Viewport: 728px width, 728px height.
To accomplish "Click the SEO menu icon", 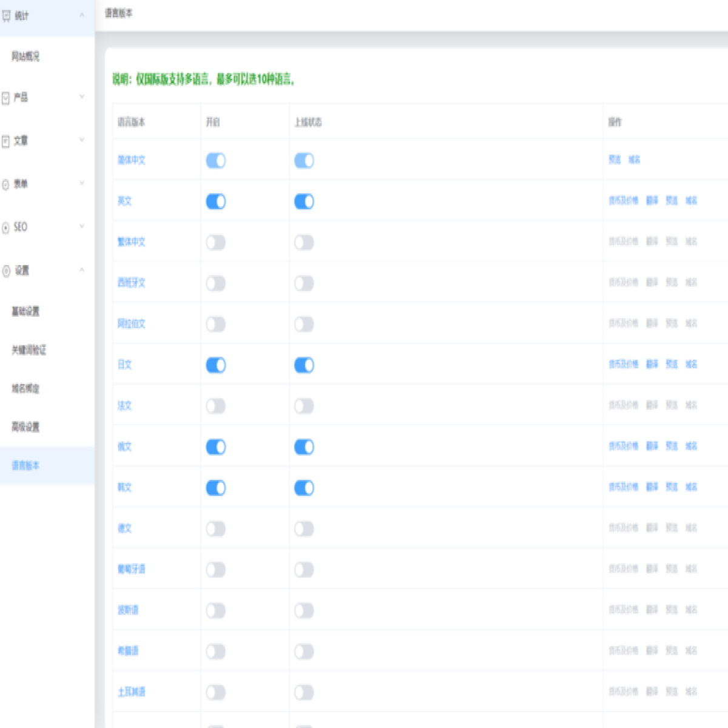I will [x=6, y=227].
